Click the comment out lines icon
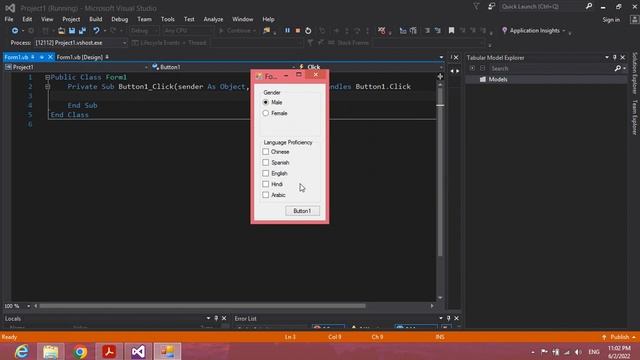 pos(427,31)
